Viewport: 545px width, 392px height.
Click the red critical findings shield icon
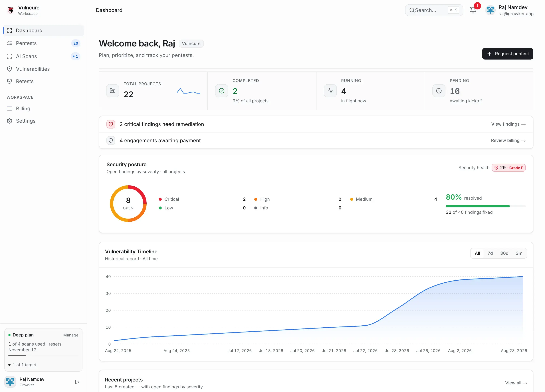[x=111, y=124]
